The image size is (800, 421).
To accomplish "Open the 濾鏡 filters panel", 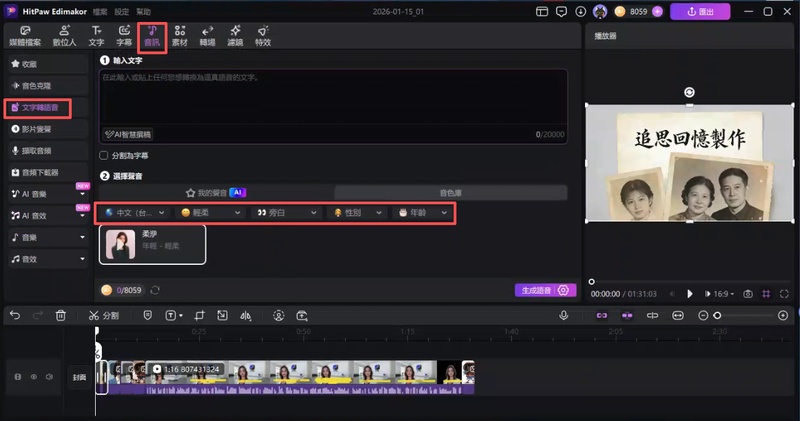I will [x=235, y=36].
